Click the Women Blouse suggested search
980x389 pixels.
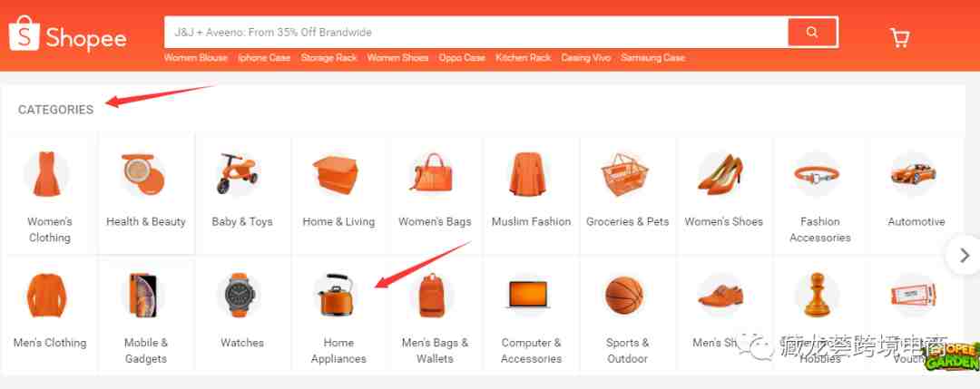[196, 57]
